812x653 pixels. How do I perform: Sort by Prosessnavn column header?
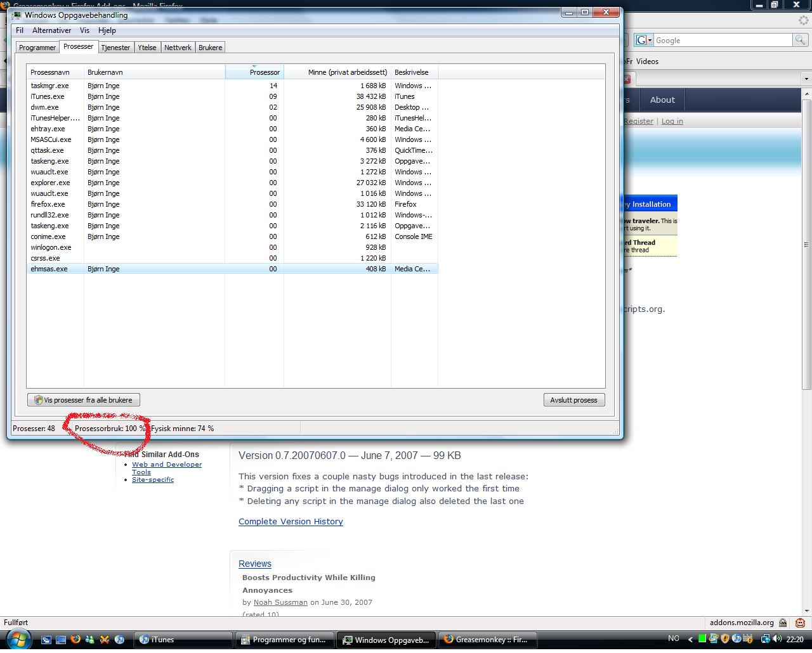(55, 72)
